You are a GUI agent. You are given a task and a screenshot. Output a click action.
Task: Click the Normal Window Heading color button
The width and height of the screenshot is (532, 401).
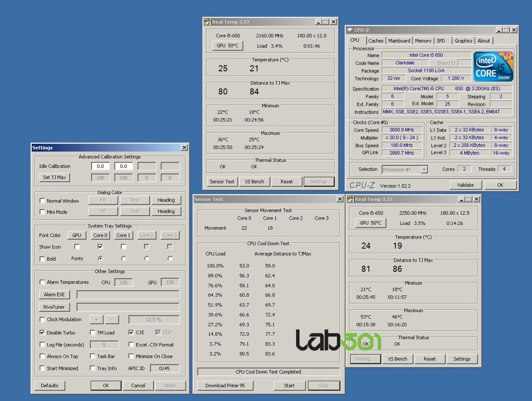166,200
